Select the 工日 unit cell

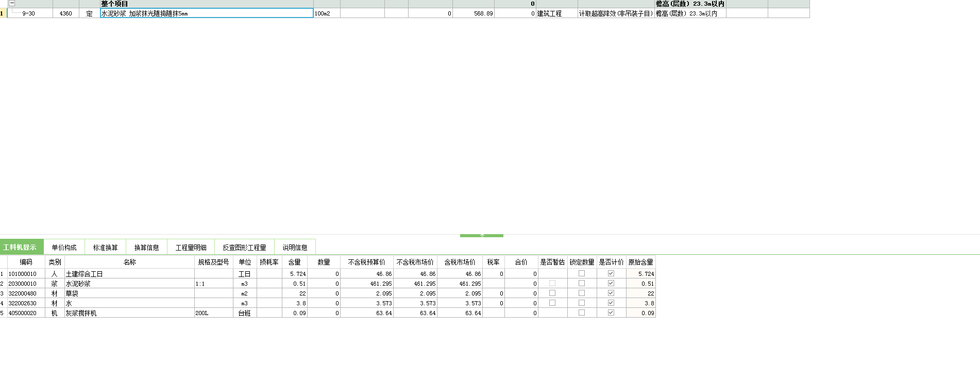click(x=245, y=274)
